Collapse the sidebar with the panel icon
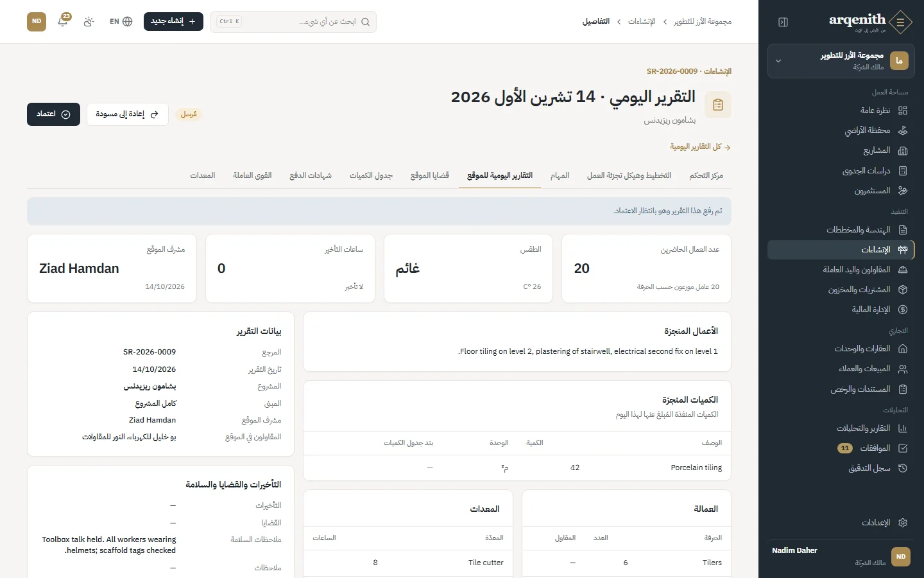This screenshot has height=578, width=924. (x=783, y=22)
